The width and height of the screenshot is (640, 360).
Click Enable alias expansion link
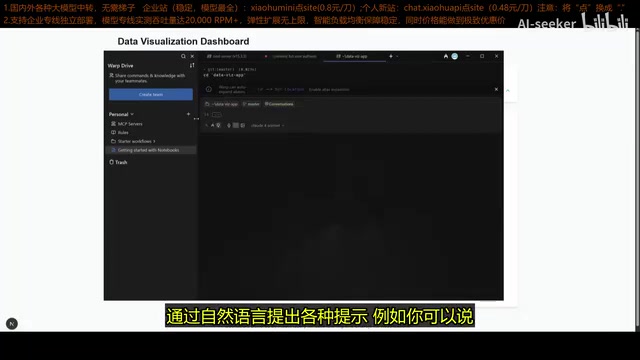coord(329,89)
